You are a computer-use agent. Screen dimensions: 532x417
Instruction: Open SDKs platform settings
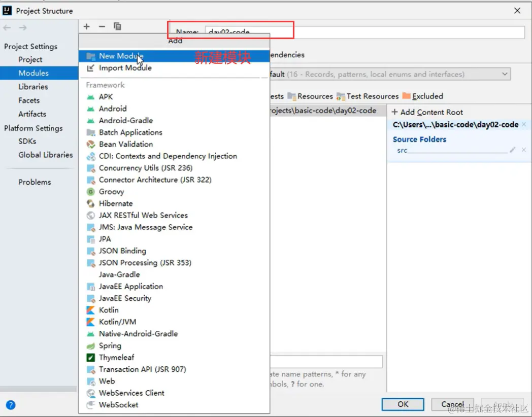[x=27, y=142]
